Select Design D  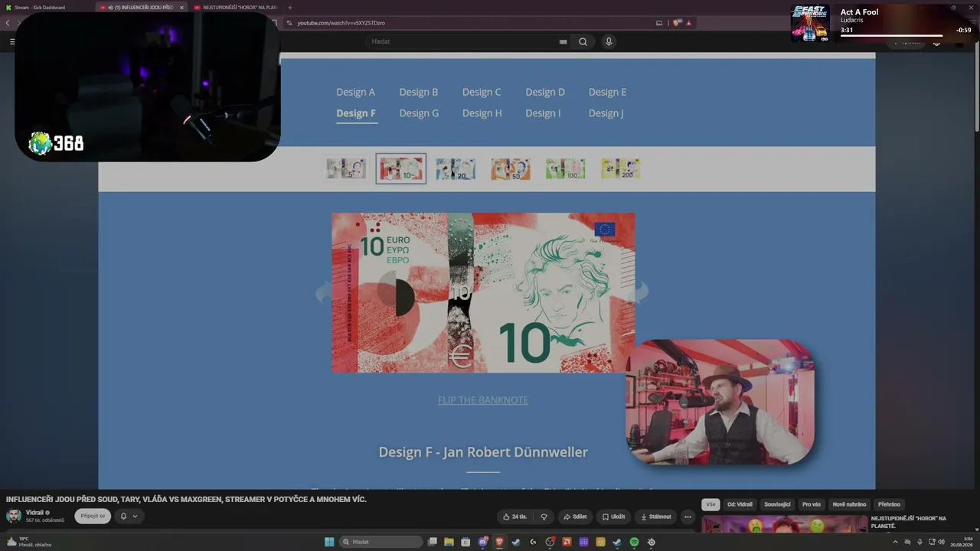(545, 92)
